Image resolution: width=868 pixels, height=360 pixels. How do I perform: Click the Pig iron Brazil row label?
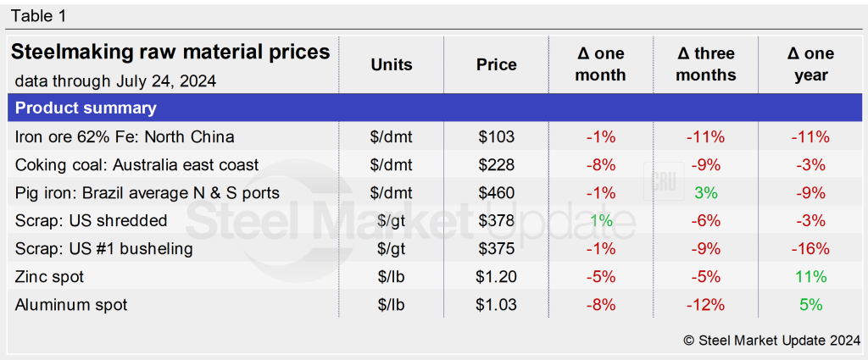(147, 192)
